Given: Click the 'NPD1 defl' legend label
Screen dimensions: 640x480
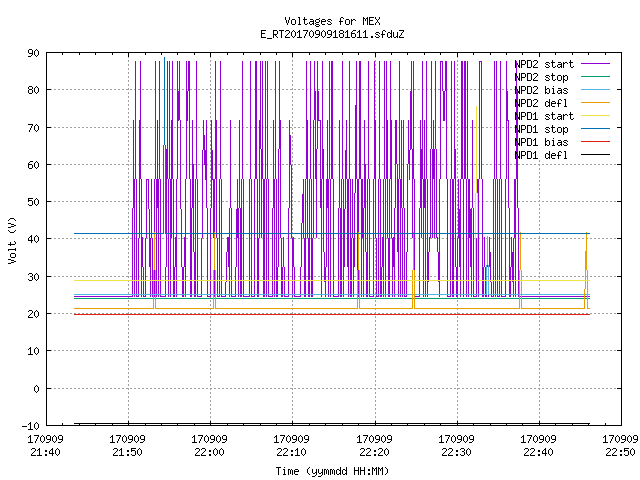Looking at the screenshot, I should 541,155.
